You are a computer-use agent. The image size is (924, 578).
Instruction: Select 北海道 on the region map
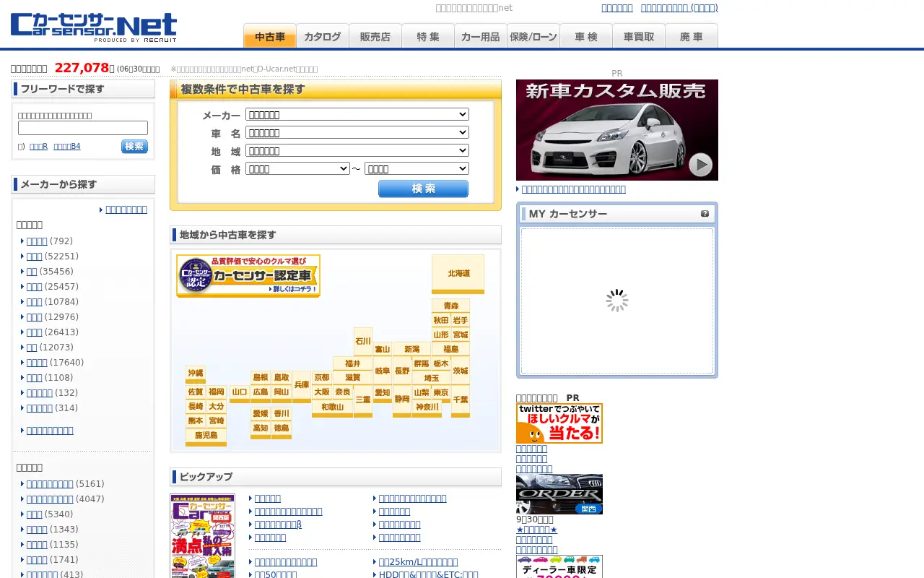coord(458,274)
